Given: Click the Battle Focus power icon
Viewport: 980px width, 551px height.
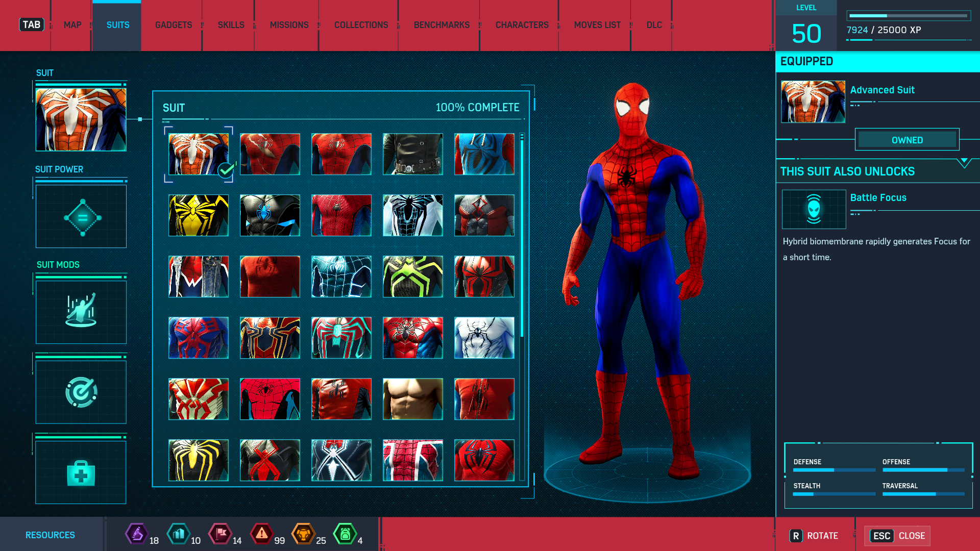Looking at the screenshot, I should (x=814, y=209).
